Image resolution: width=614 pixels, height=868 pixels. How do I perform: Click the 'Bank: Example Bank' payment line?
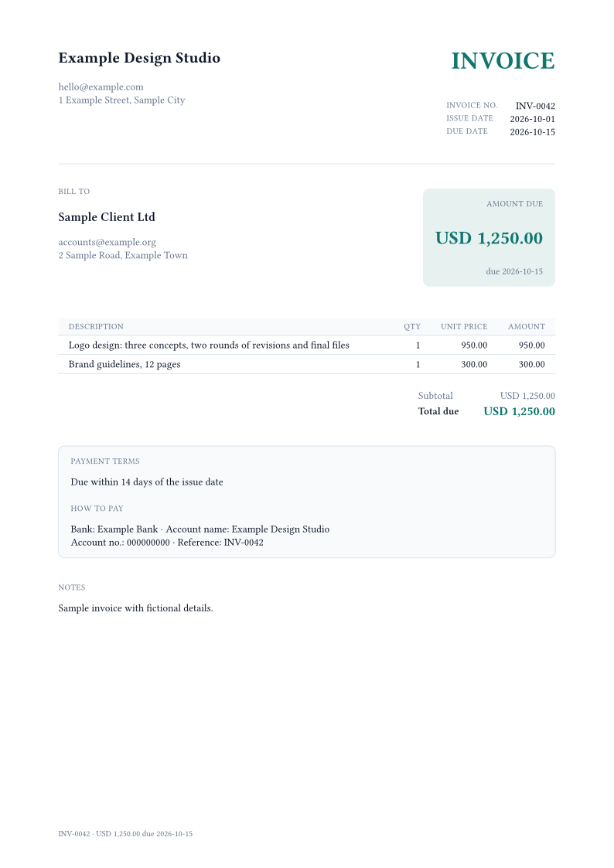pyautogui.click(x=200, y=529)
